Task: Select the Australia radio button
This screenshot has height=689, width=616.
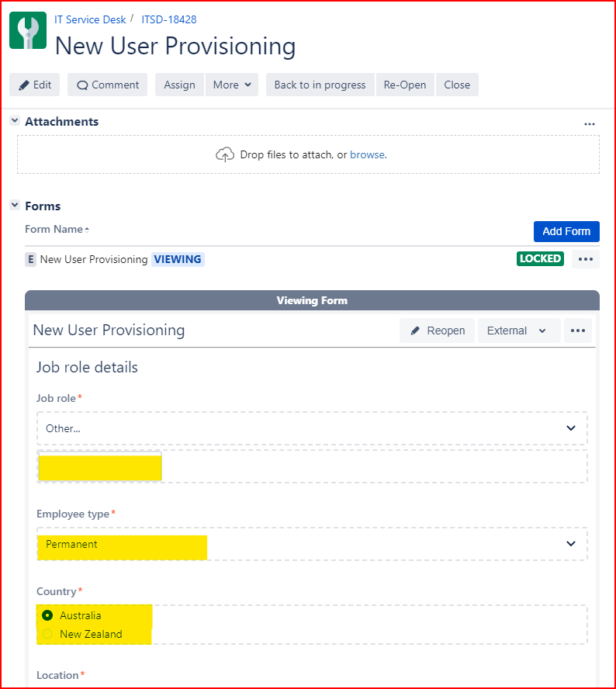Action: (x=47, y=615)
